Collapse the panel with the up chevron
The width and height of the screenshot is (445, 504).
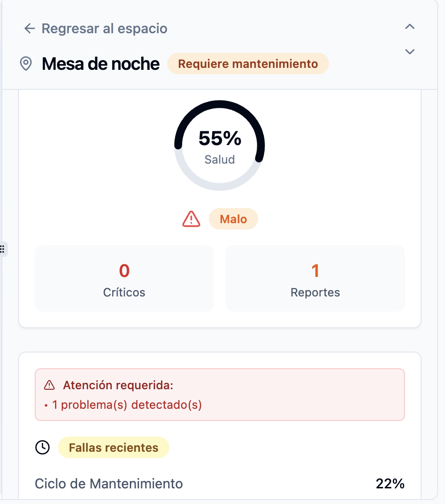click(x=409, y=27)
